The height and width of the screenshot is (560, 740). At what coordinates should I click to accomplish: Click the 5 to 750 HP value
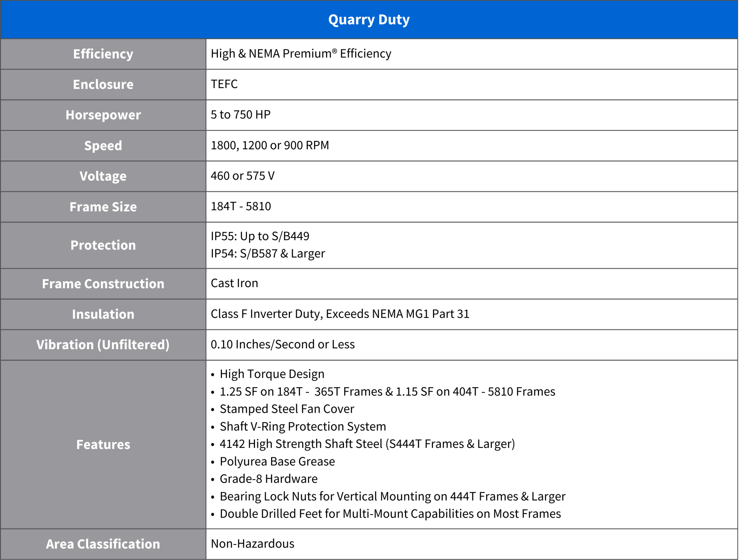240,115
